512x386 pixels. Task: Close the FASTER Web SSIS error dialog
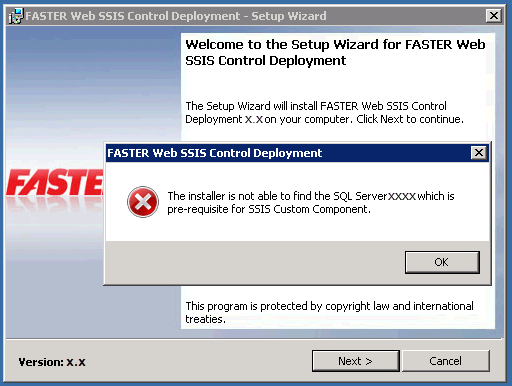[479, 153]
